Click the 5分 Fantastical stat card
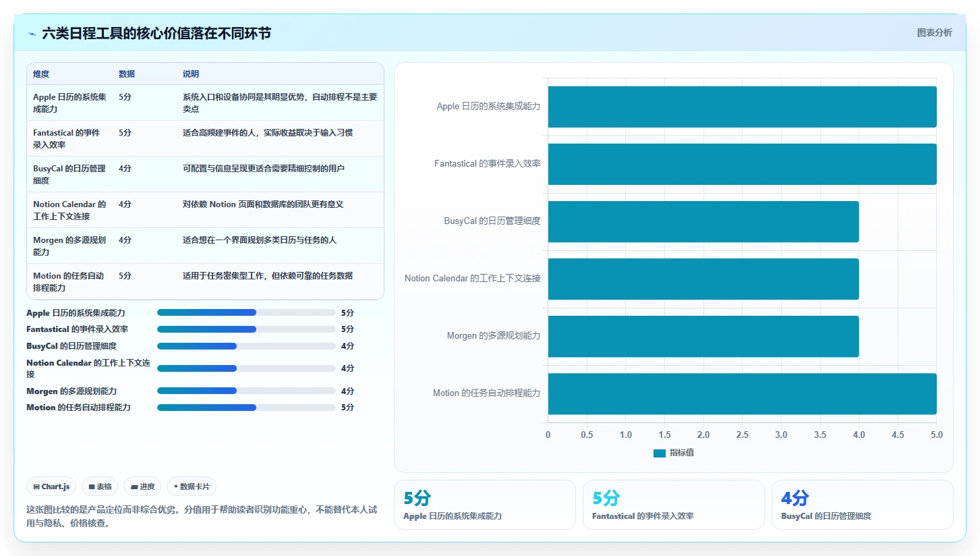The image size is (980, 556). pyautogui.click(x=674, y=505)
